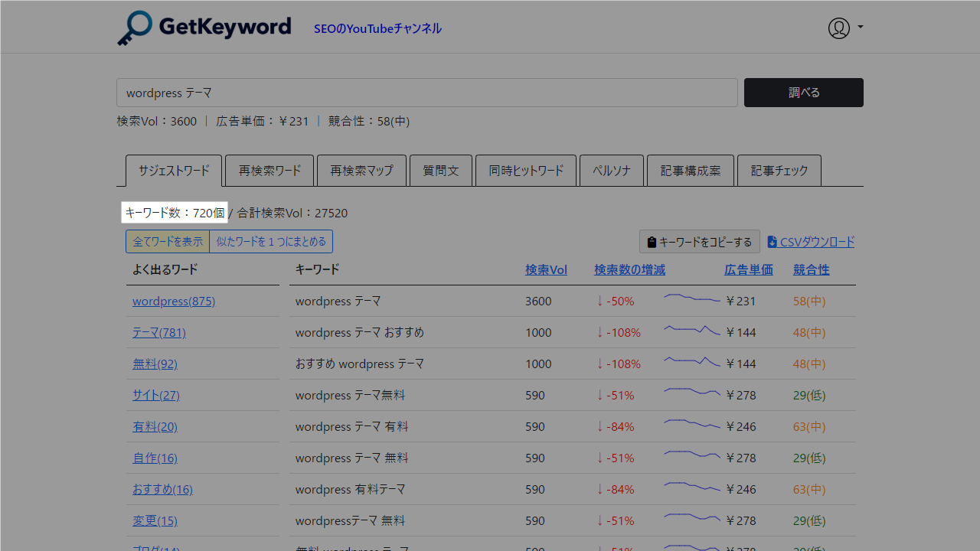Switch to 似たワードを１つにまとめる mode
The width and height of the screenshot is (980, 551).
[272, 241]
